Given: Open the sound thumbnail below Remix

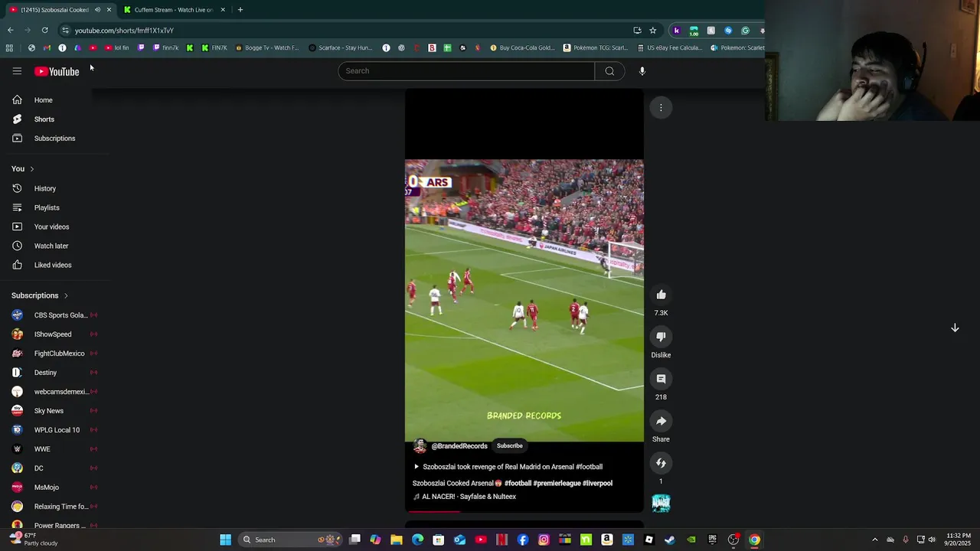Looking at the screenshot, I should pos(661,503).
